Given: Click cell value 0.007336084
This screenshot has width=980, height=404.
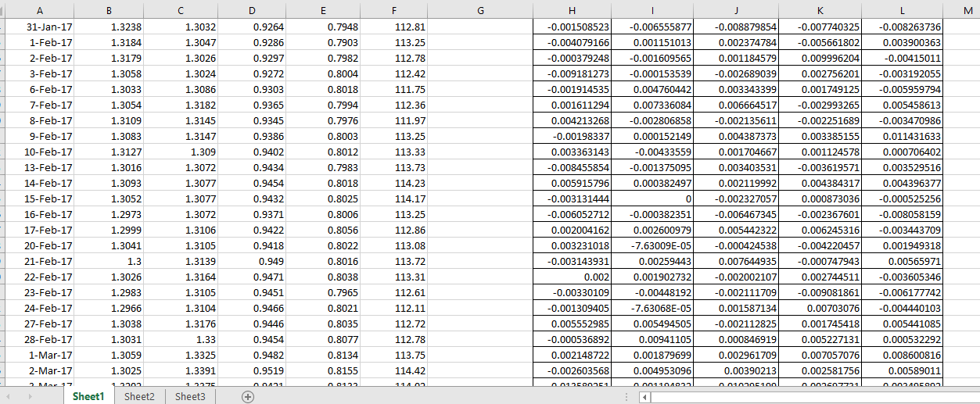Looking at the screenshot, I should (x=652, y=105).
